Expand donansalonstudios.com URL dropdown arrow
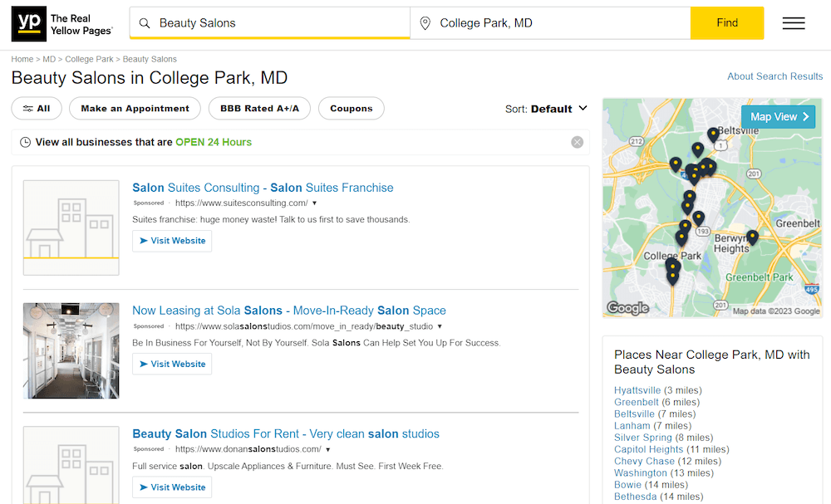The height and width of the screenshot is (504, 831). 328,449
